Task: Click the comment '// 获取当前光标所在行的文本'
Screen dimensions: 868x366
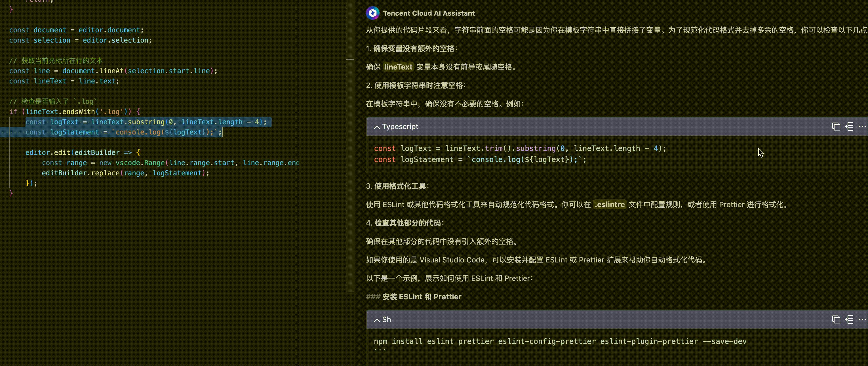Action: pos(56,61)
